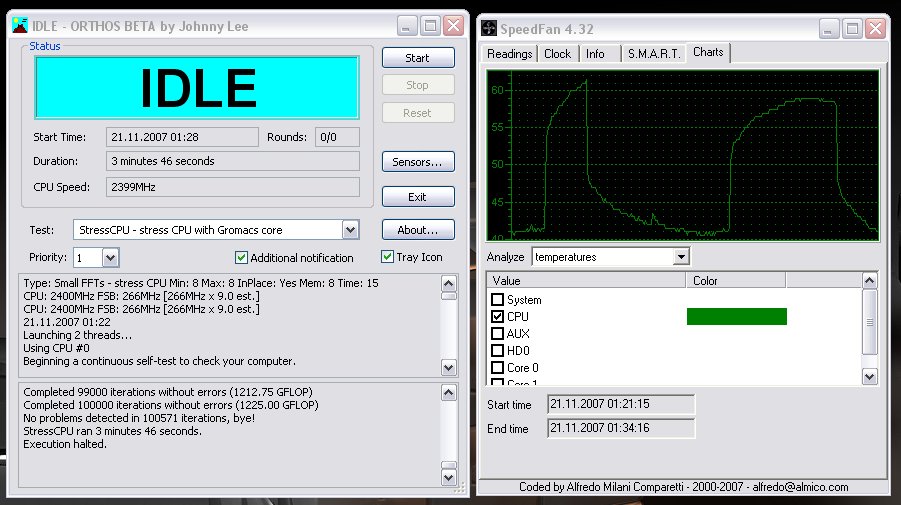Screen dimensions: 901x505
Task: Click the 'Launching 2 threads...' log line
Action: tap(78, 335)
